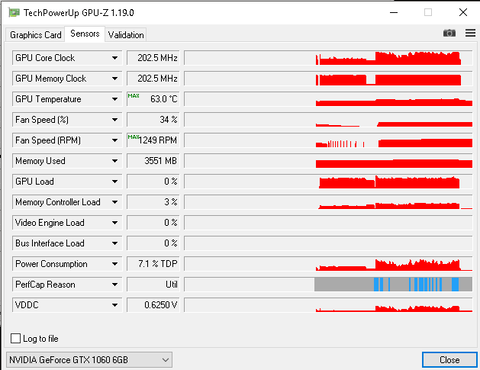The width and height of the screenshot is (480, 370).
Task: Expand the GPU Memory Clock dropdown
Action: tap(115, 79)
